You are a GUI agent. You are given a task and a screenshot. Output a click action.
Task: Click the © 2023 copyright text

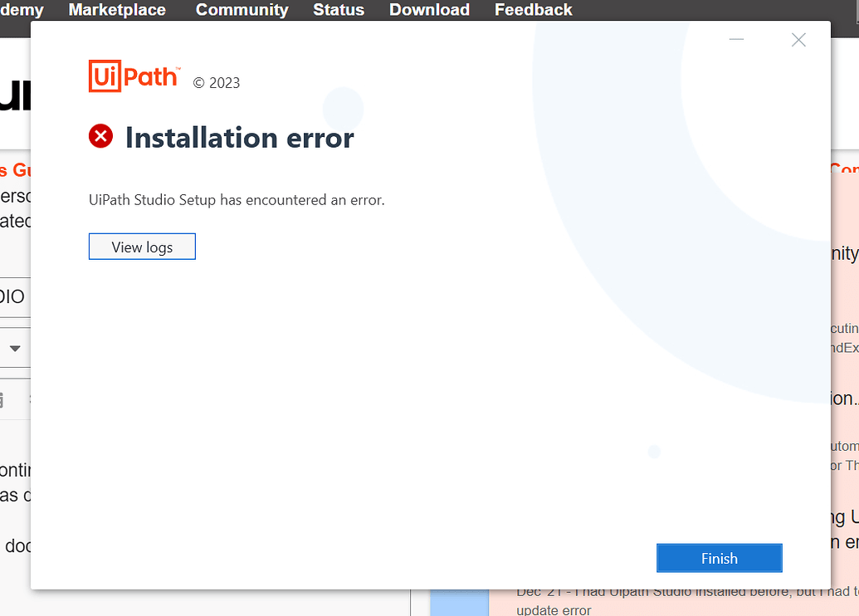(216, 82)
